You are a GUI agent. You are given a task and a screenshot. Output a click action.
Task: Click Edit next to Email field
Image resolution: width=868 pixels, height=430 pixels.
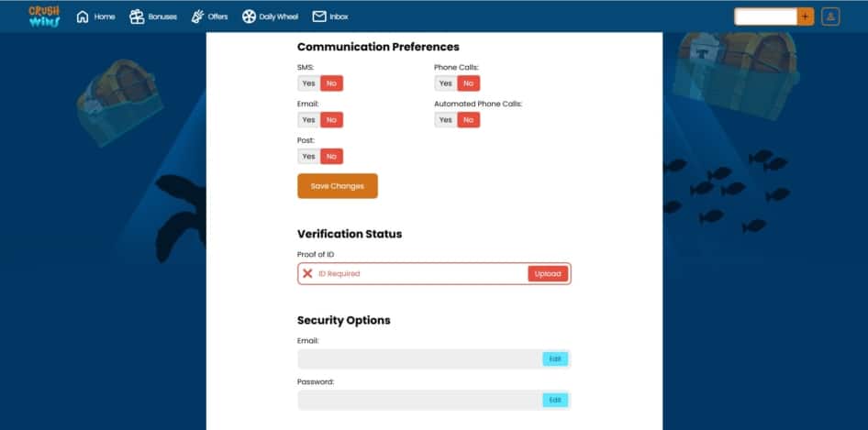(555, 359)
